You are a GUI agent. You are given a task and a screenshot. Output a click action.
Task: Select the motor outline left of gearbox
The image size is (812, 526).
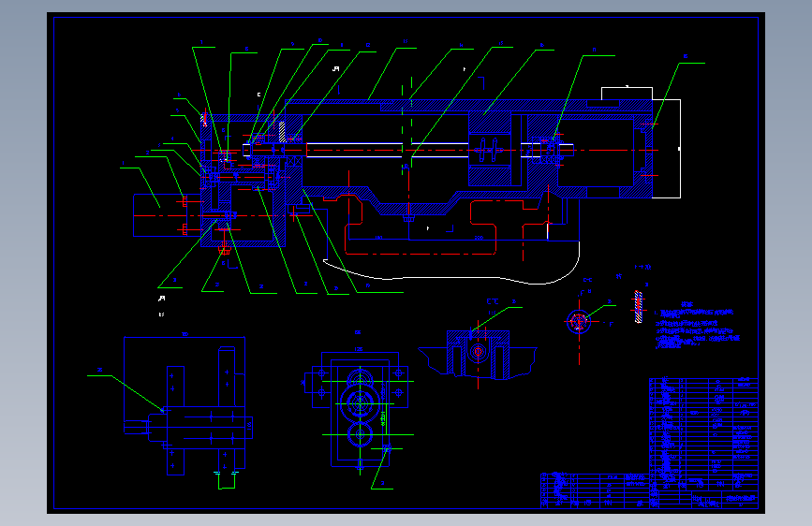167,215
